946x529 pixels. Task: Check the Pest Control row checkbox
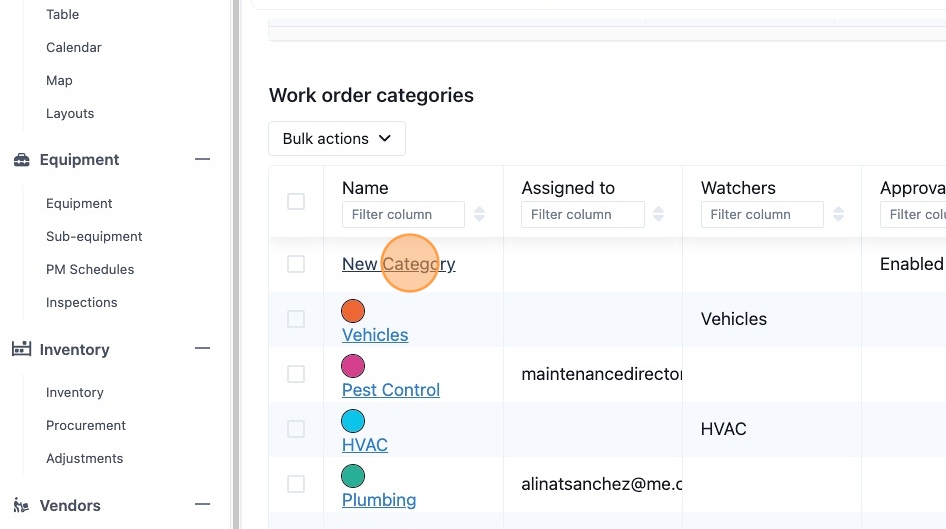tap(296, 374)
